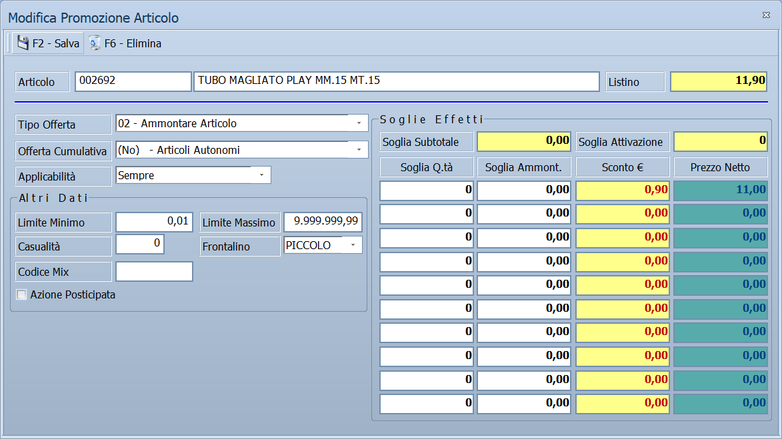Click the Tipo Offerta label
The height and width of the screenshot is (439, 782).
tap(63, 124)
